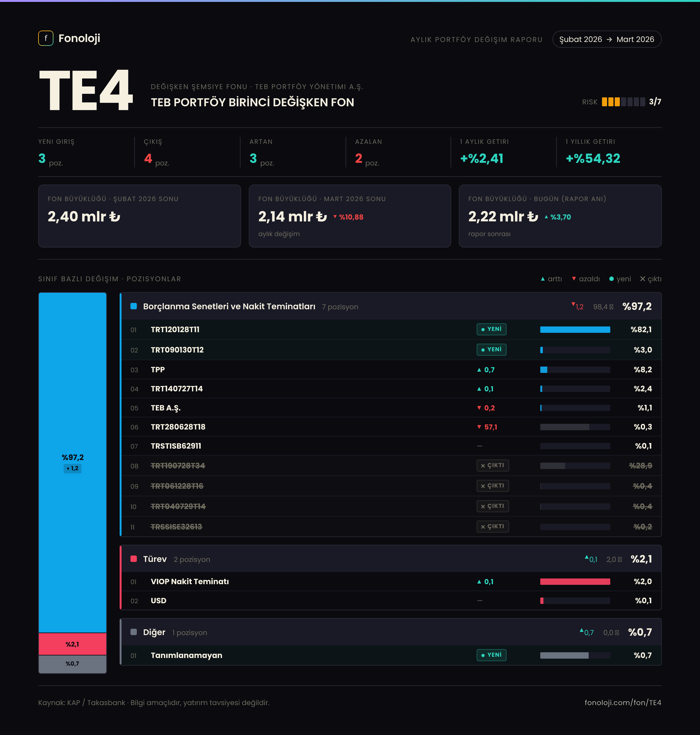Click the down 0,2 indicator on TEB A.Ş.
The width and height of the screenshot is (700, 735).
(486, 408)
